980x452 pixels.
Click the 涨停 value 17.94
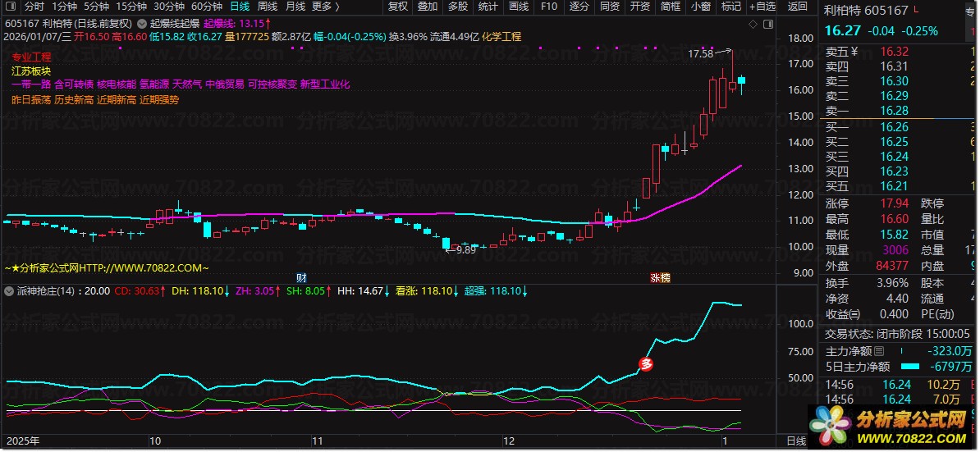[x=893, y=203]
